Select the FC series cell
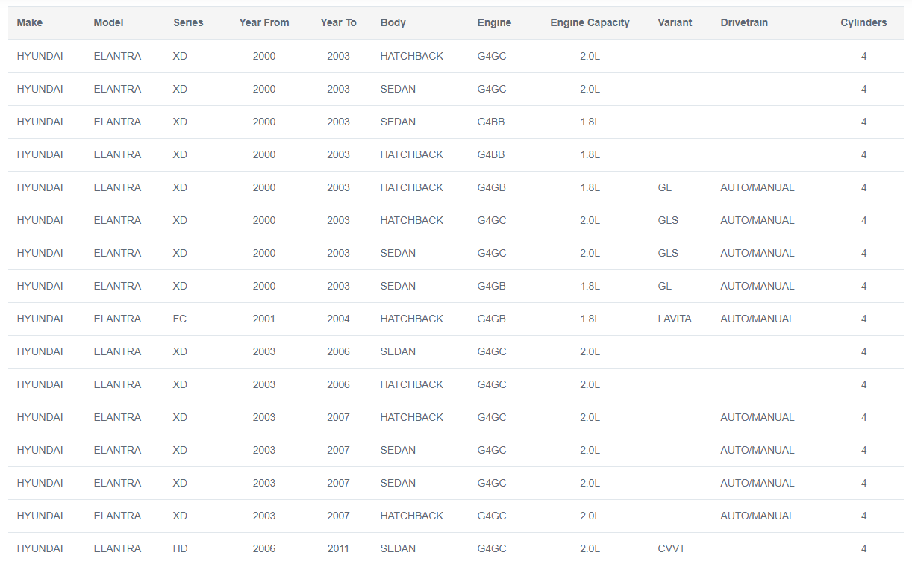The image size is (912, 588). pyautogui.click(x=180, y=319)
